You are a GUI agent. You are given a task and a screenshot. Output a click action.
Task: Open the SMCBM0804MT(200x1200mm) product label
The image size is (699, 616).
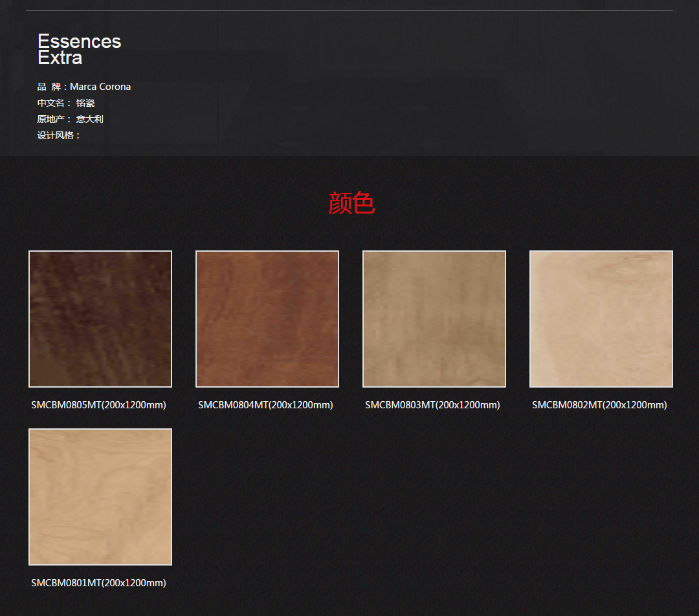(x=265, y=405)
